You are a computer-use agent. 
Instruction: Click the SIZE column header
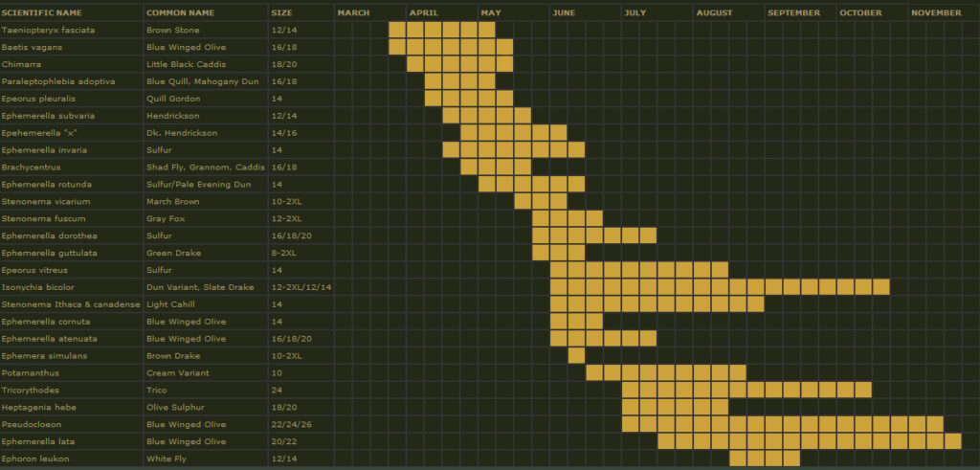pyautogui.click(x=281, y=12)
